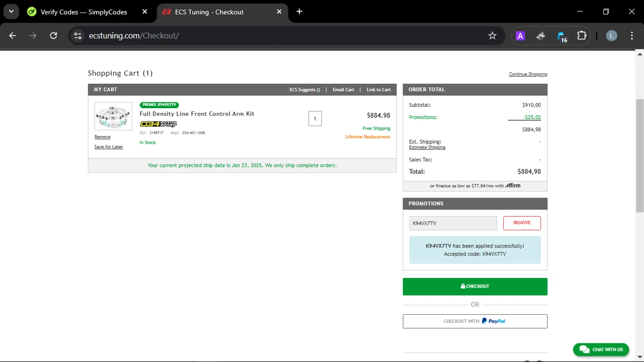
Task: Remove the applied promo code K94VX7TV
Action: tap(522, 223)
